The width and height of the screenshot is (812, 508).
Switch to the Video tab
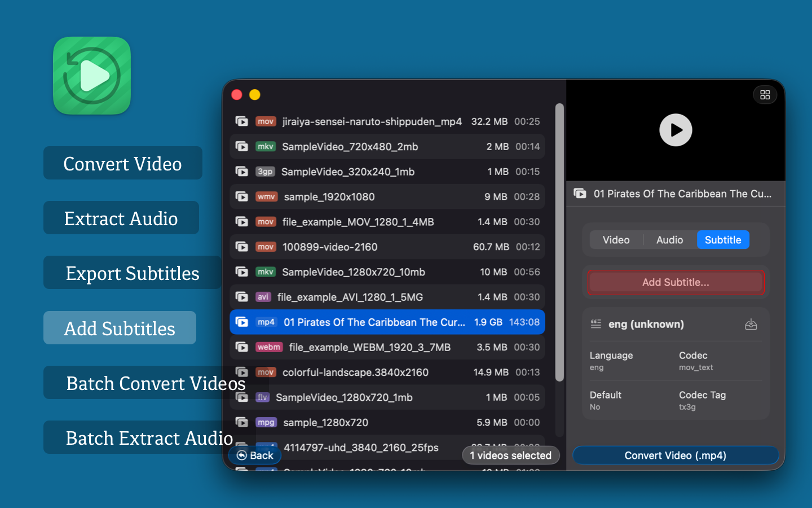click(x=616, y=240)
